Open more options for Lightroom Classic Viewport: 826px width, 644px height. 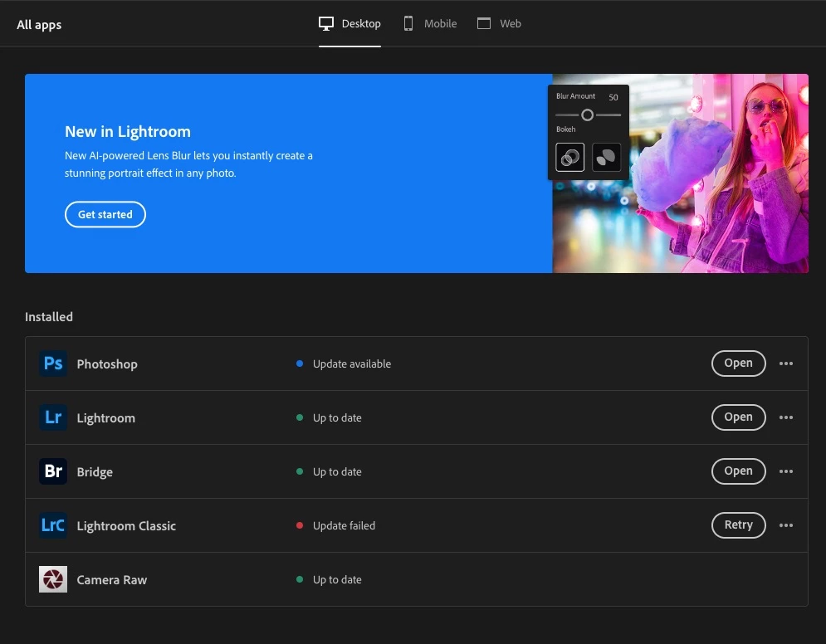(x=786, y=525)
